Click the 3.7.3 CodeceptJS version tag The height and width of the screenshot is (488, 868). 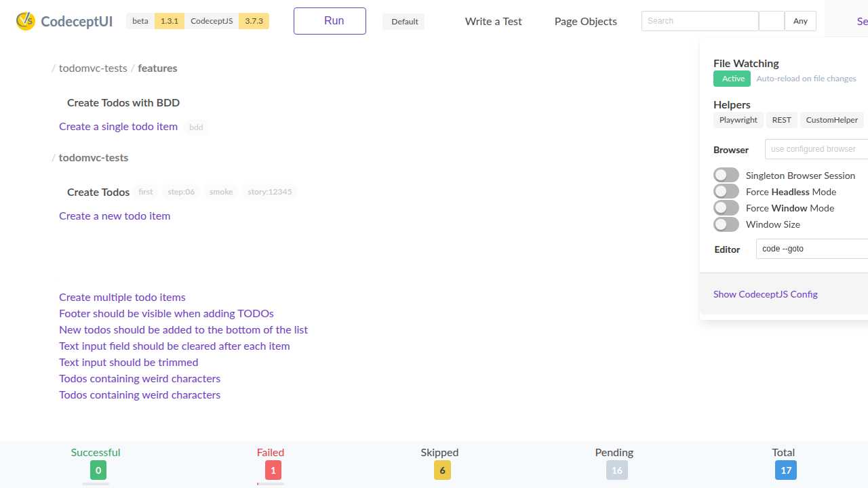tap(254, 21)
